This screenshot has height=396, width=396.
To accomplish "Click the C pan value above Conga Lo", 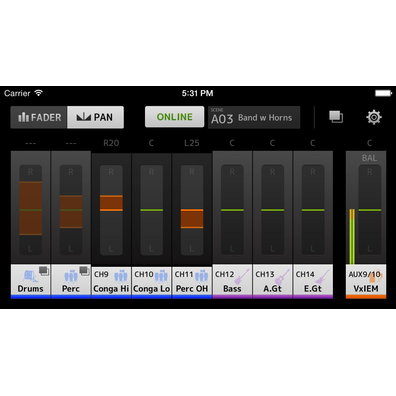I will pyautogui.click(x=151, y=143).
